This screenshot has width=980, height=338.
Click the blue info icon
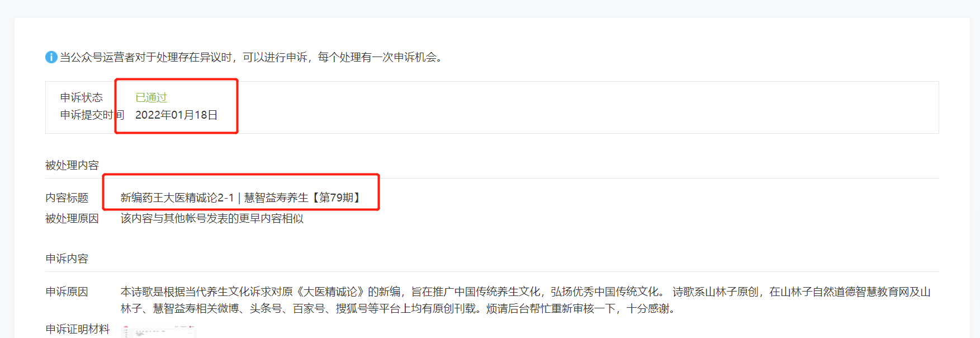[51, 57]
